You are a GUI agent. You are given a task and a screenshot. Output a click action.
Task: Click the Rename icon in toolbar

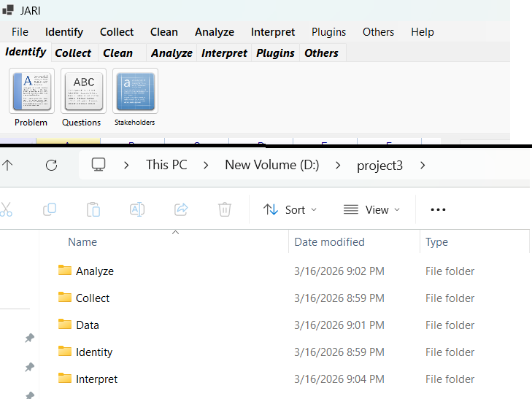click(137, 209)
